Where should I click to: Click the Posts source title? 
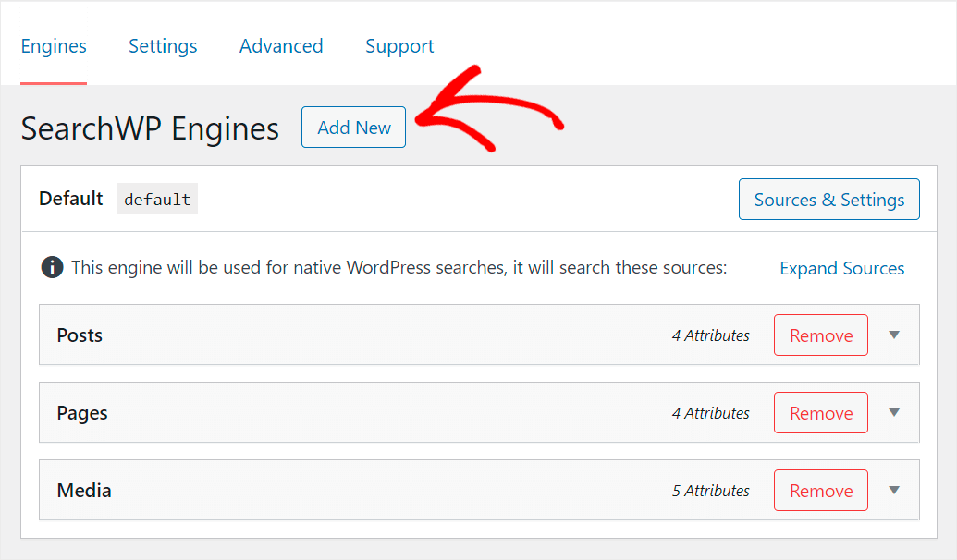click(80, 335)
